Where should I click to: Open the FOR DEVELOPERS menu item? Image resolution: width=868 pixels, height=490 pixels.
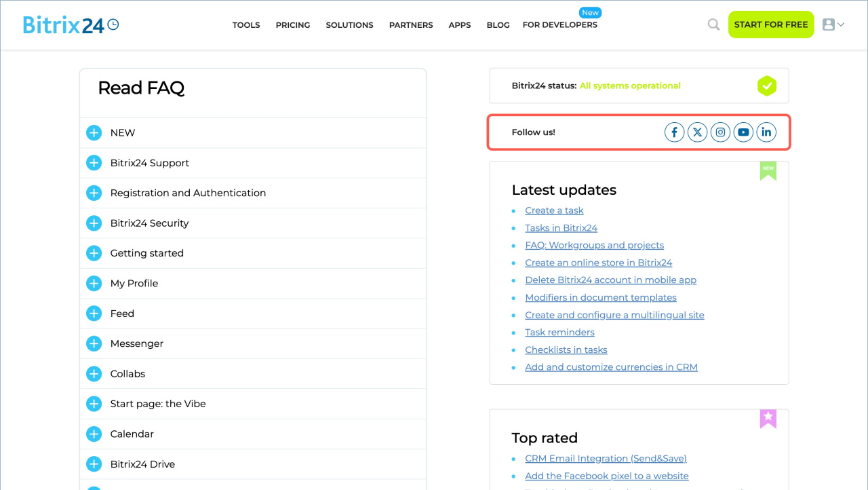click(x=560, y=25)
